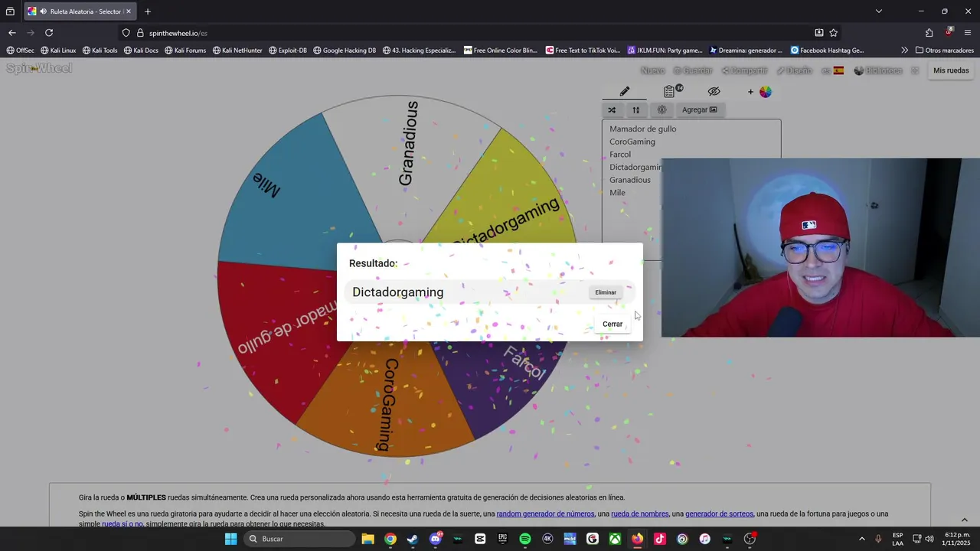Screen dimensions: 980x551
Task: Click Agregar image button
Action: [x=700, y=109]
